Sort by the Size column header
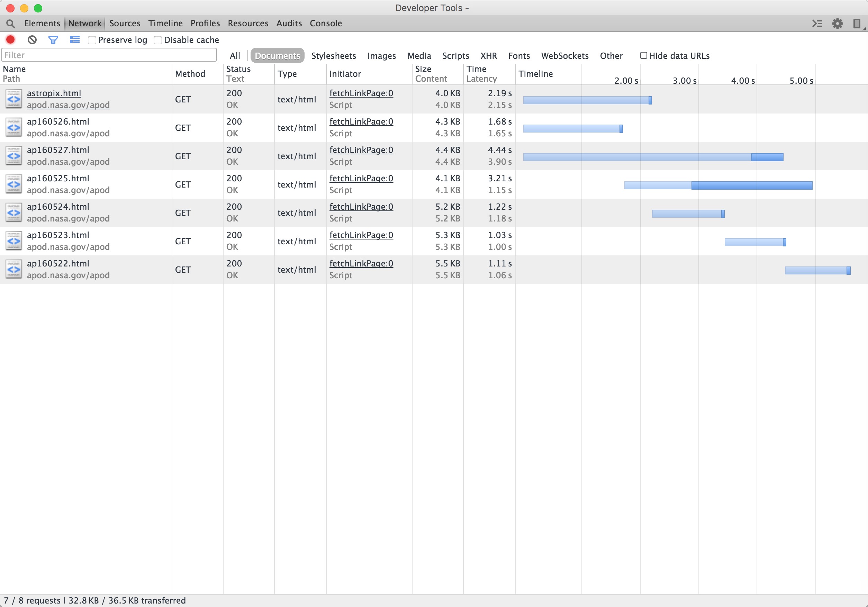The image size is (868, 607). point(423,69)
